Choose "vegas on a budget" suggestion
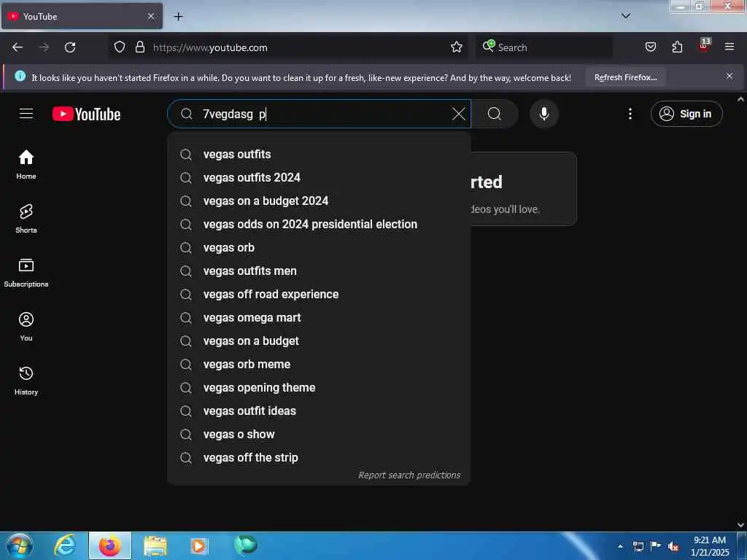 (x=319, y=341)
